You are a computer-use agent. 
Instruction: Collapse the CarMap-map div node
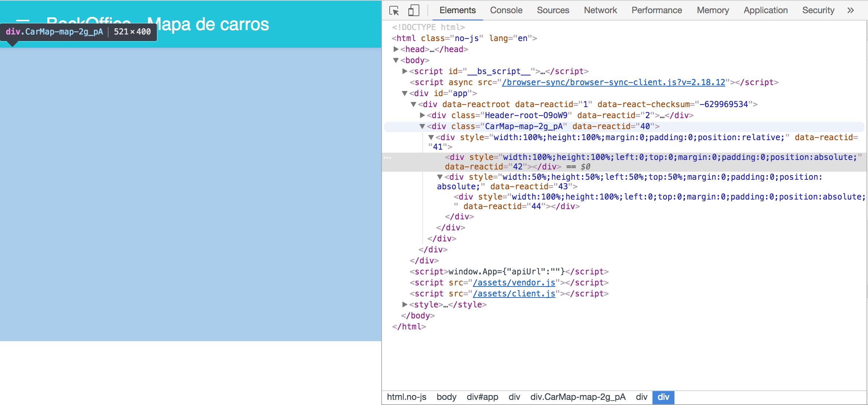422,126
